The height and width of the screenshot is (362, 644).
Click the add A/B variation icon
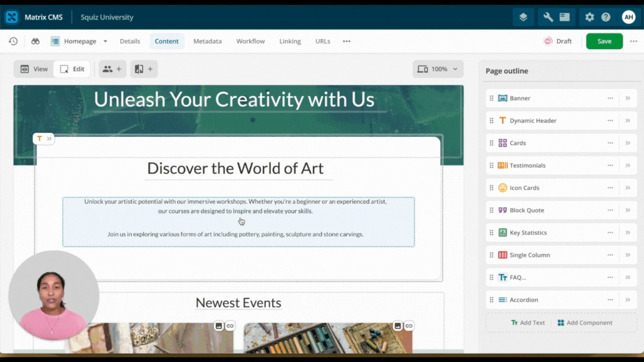pyautogui.click(x=144, y=69)
